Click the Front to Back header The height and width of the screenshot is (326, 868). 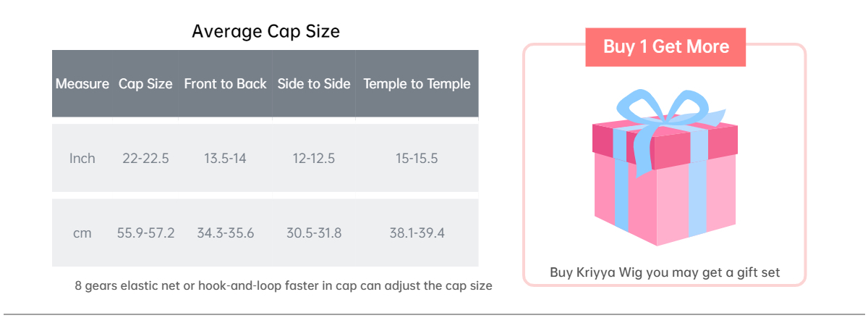point(225,83)
